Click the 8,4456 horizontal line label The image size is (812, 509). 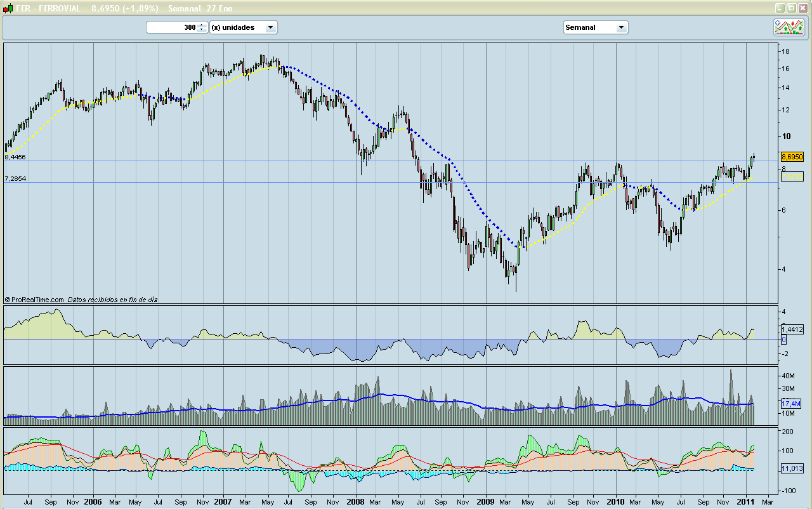(x=15, y=157)
